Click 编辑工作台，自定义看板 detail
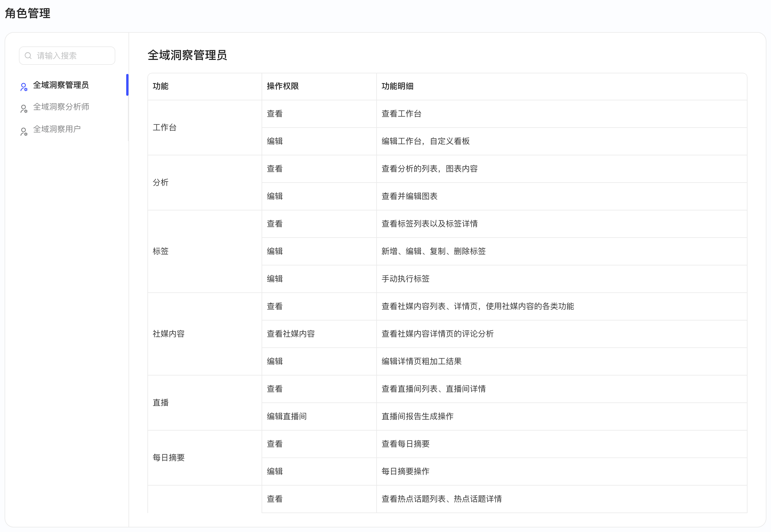The width and height of the screenshot is (771, 532). [x=426, y=141]
